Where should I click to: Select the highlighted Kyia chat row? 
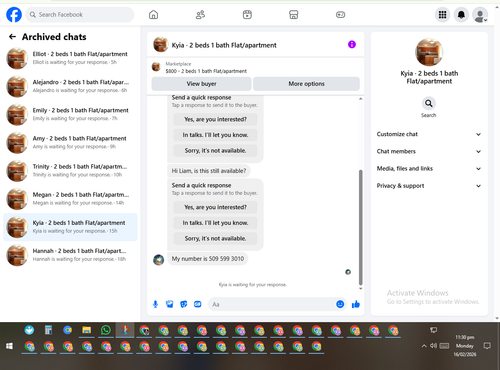click(70, 227)
